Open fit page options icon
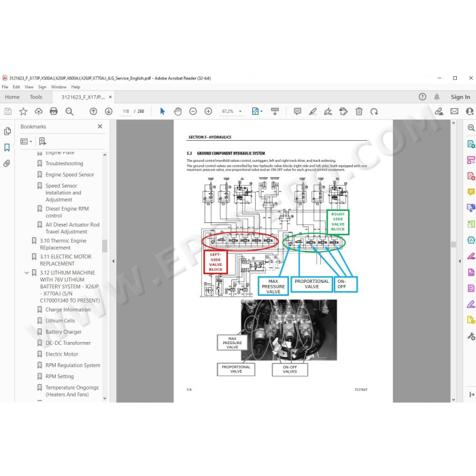This screenshot has width=476, height=476. click(255, 112)
